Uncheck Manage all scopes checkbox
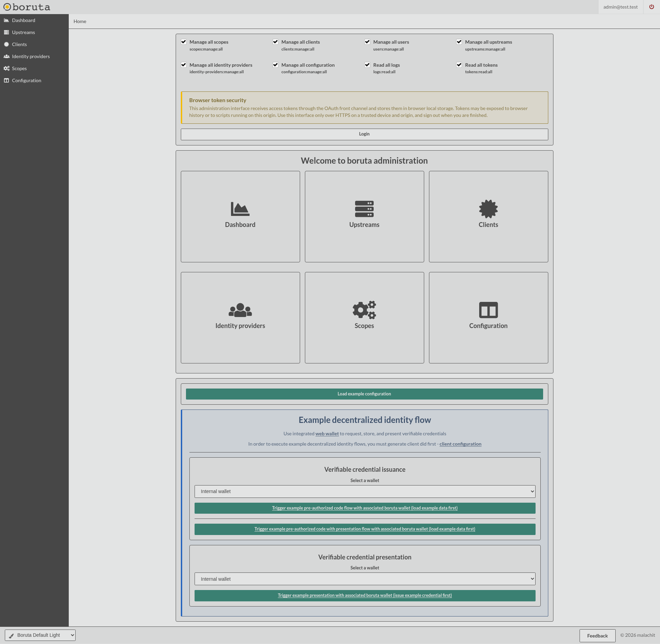660x644 pixels. 184,42
